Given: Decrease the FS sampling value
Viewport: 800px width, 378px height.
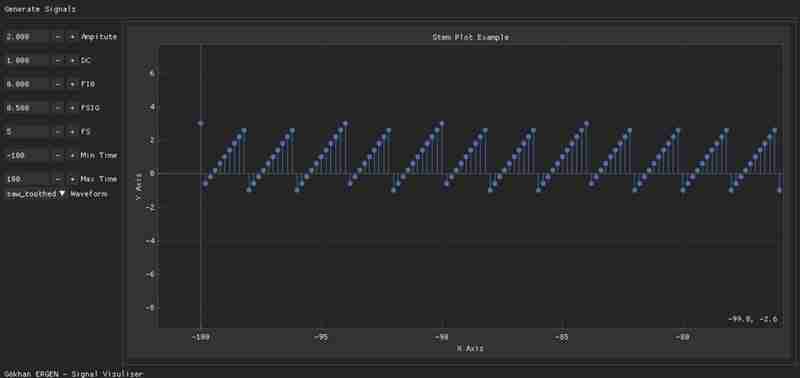Looking at the screenshot, I should (x=58, y=132).
